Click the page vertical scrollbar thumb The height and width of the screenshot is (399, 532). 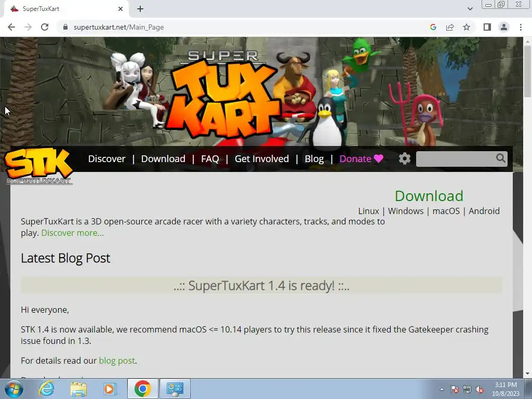(528, 71)
